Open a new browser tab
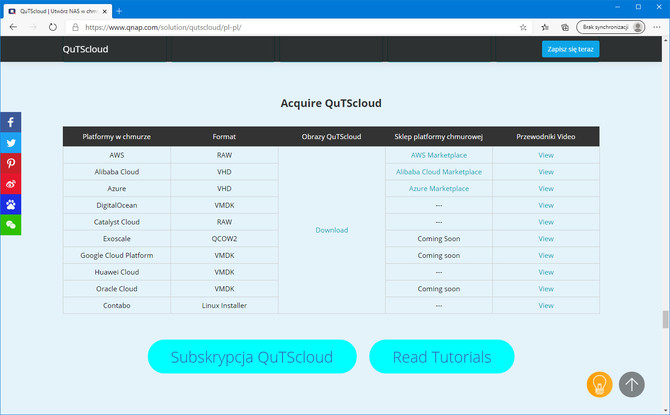Screen dimensions: 670x415 (x=119, y=11)
